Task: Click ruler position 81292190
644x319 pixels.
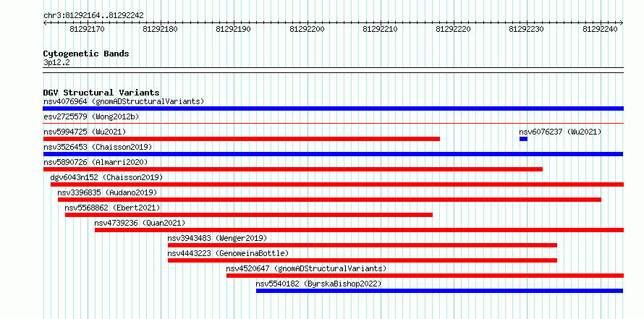Action: [x=234, y=29]
